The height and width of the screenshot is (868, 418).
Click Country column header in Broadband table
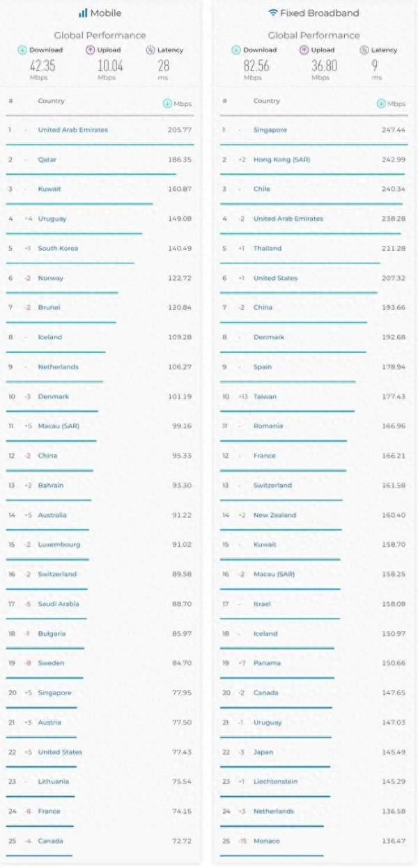(266, 101)
